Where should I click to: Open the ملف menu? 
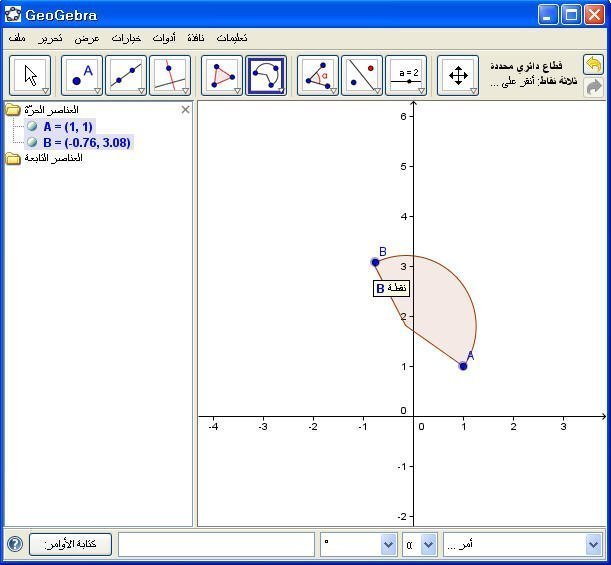click(17, 38)
